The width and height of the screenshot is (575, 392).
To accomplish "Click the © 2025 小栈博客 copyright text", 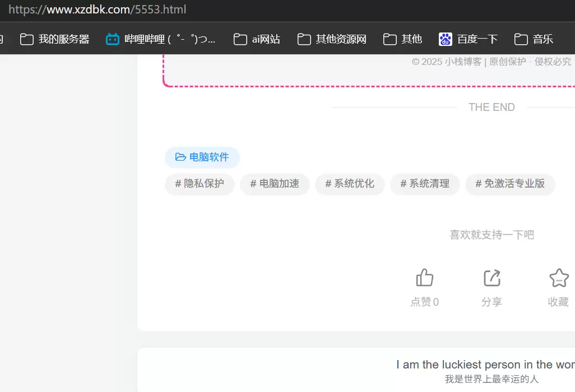I will [491, 62].
